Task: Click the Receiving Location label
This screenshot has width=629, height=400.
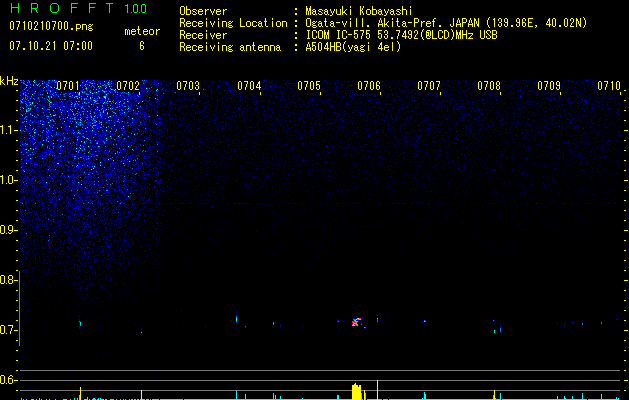Action: tap(233, 23)
